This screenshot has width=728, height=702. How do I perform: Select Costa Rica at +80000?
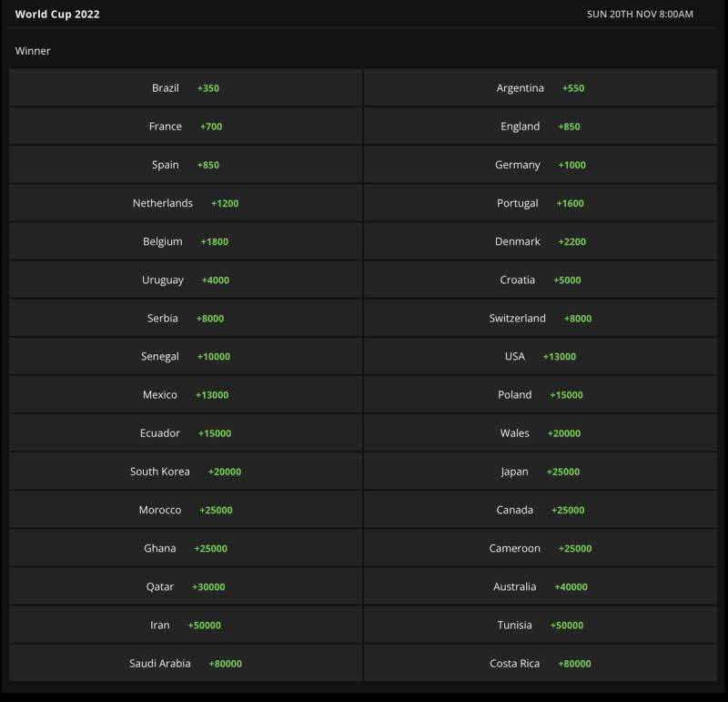point(541,663)
